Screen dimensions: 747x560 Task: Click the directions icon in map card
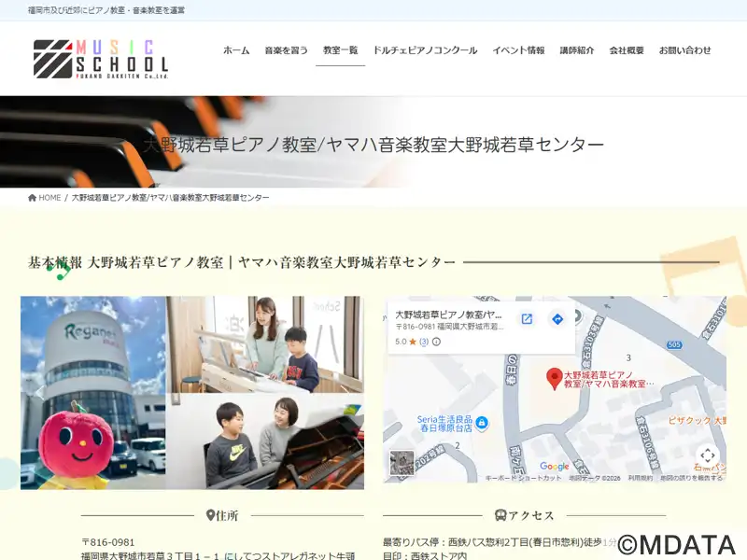click(557, 319)
